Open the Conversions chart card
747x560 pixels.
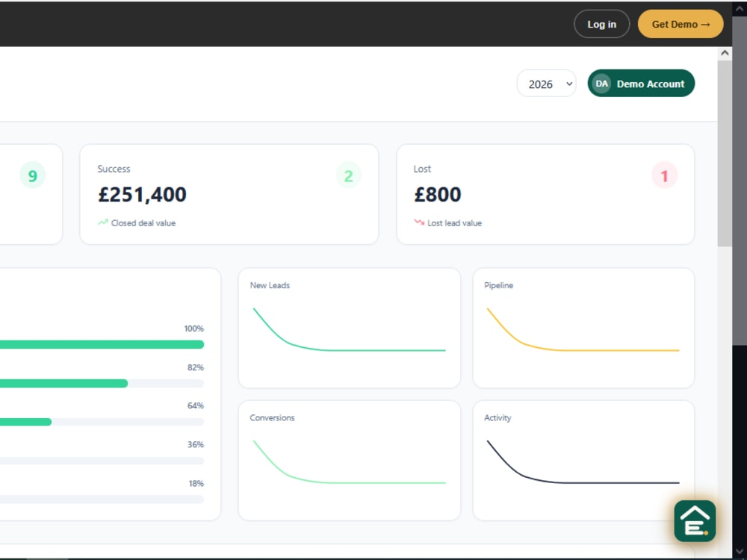[349, 460]
